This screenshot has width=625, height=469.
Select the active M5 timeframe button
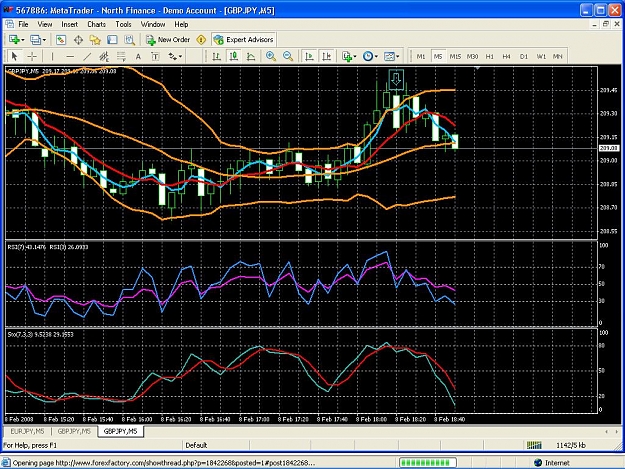[x=438, y=56]
